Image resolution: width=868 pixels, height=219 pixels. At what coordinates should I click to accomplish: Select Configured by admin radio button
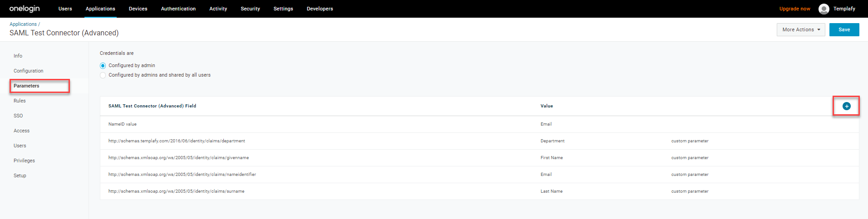click(103, 66)
